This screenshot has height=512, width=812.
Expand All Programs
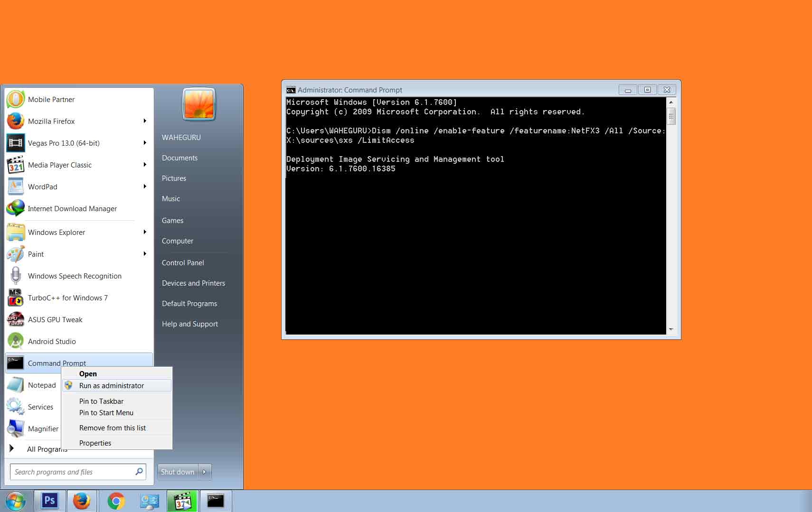click(x=47, y=449)
